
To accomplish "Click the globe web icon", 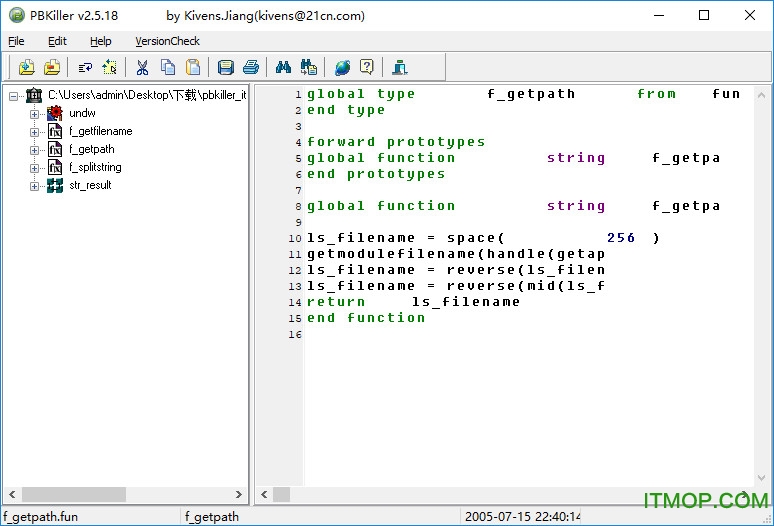I will point(342,67).
